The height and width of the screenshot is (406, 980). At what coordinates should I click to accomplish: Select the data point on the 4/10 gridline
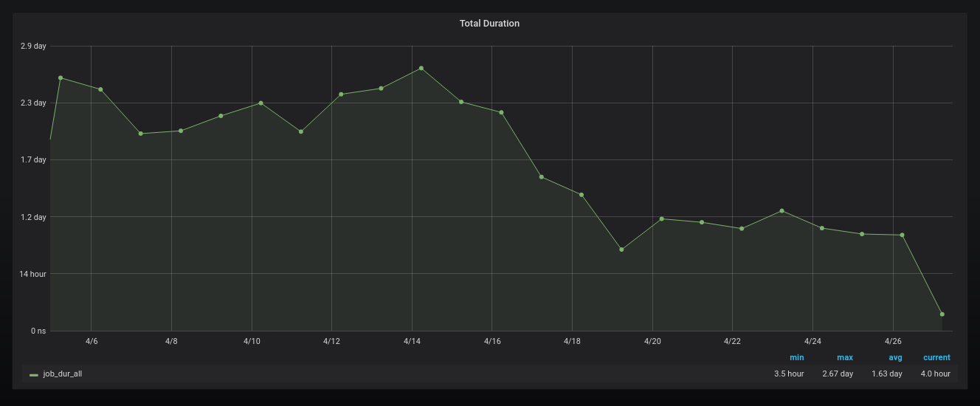click(x=260, y=103)
